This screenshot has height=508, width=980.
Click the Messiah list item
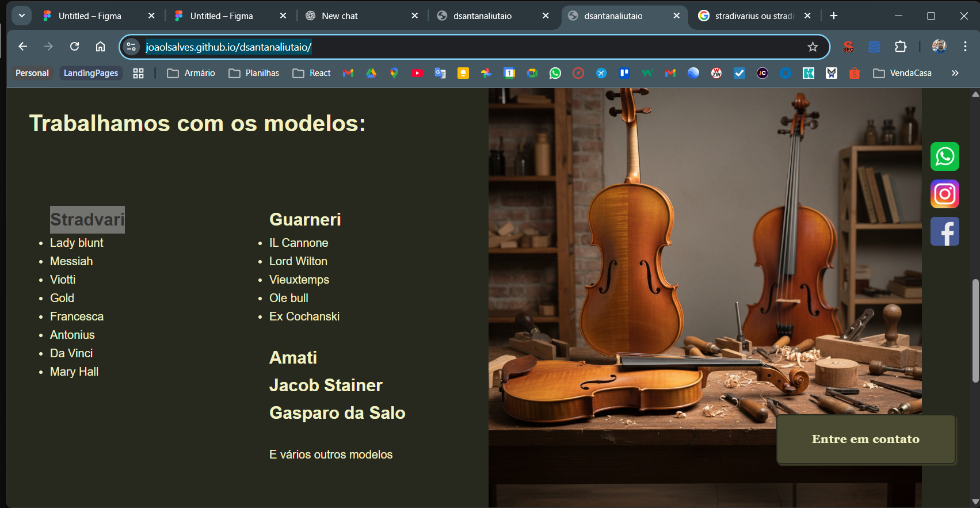[x=71, y=261]
